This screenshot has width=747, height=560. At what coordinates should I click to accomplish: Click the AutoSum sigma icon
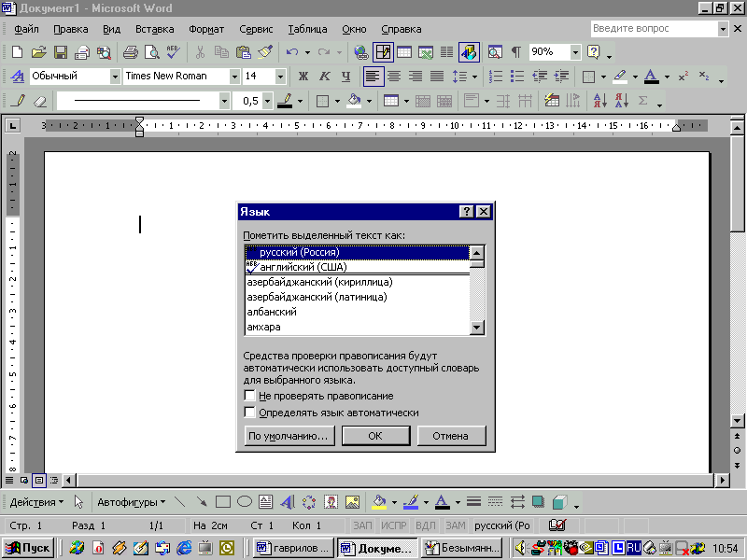[642, 101]
